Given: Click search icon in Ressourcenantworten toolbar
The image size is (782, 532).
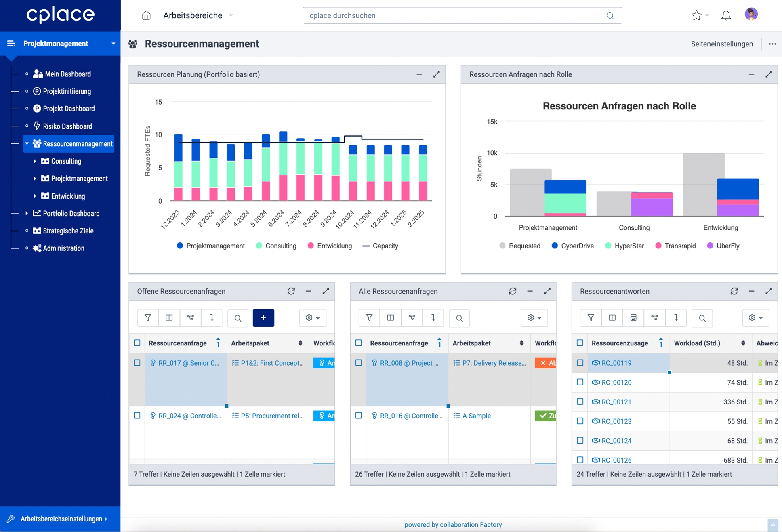Looking at the screenshot, I should pyautogui.click(x=702, y=318).
